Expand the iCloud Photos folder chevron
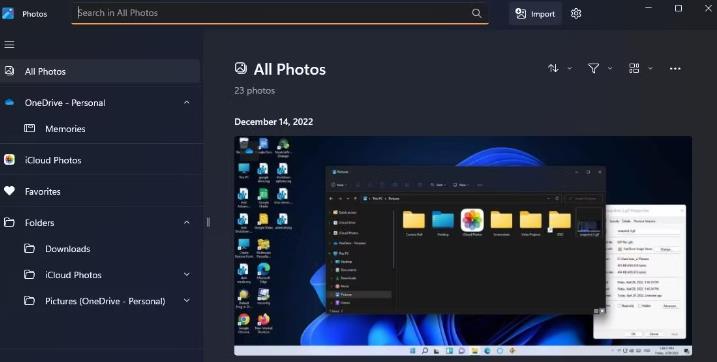The image size is (717, 362). click(x=187, y=275)
